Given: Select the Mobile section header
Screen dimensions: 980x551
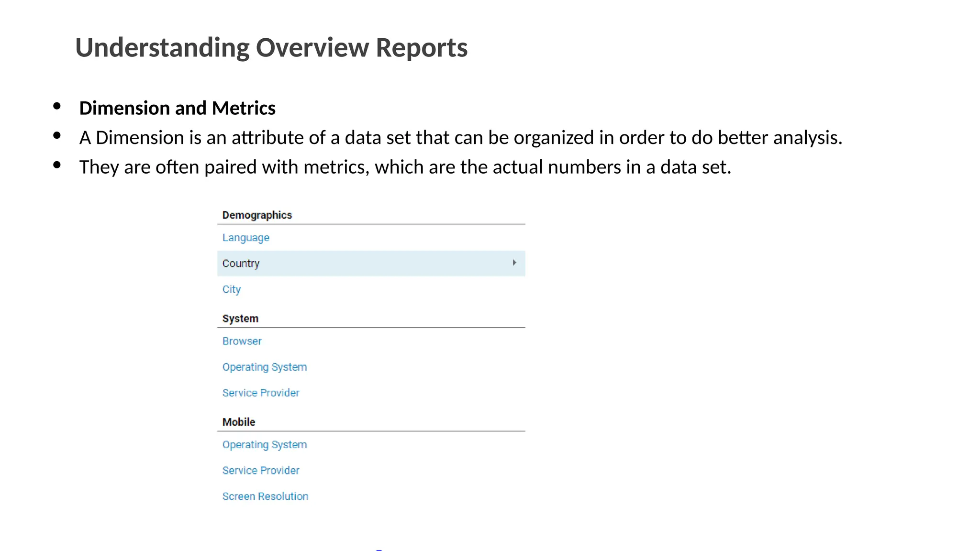Looking at the screenshot, I should [x=239, y=422].
